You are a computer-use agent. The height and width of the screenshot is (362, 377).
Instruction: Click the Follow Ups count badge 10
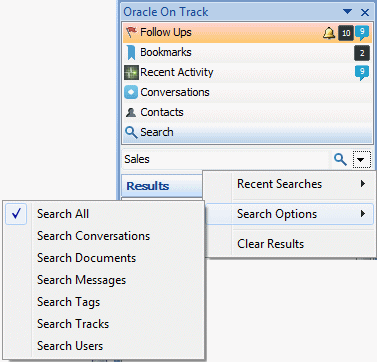click(x=346, y=33)
